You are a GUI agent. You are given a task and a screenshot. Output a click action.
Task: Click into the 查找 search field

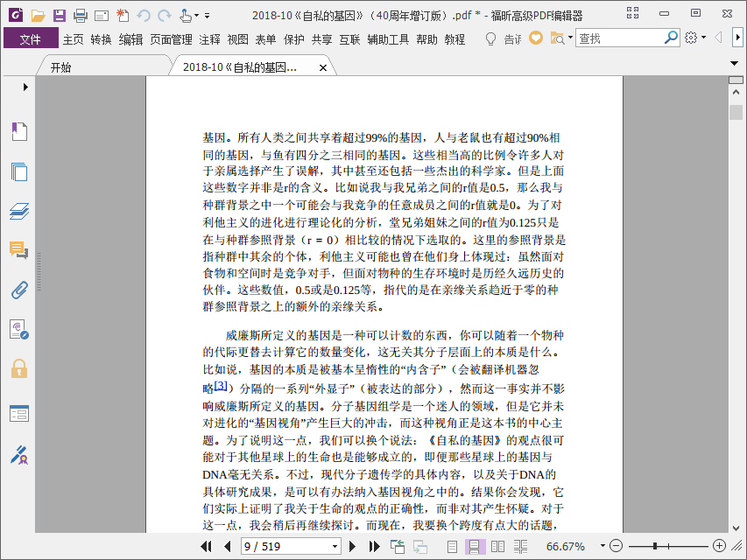click(x=619, y=38)
